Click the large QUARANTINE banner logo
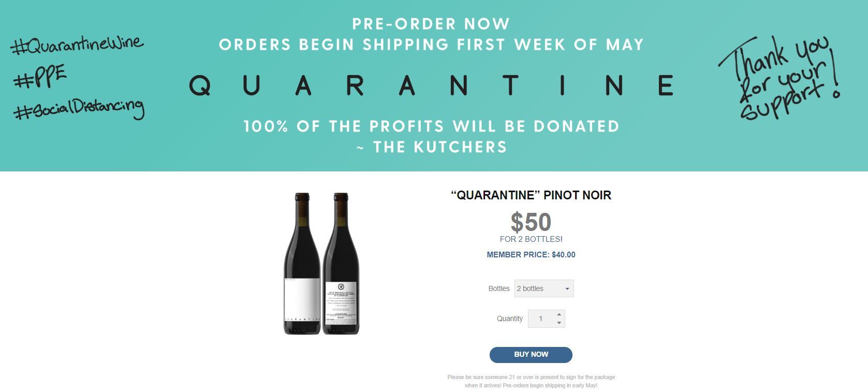Viewport: 868px width, 392px height. [432, 85]
